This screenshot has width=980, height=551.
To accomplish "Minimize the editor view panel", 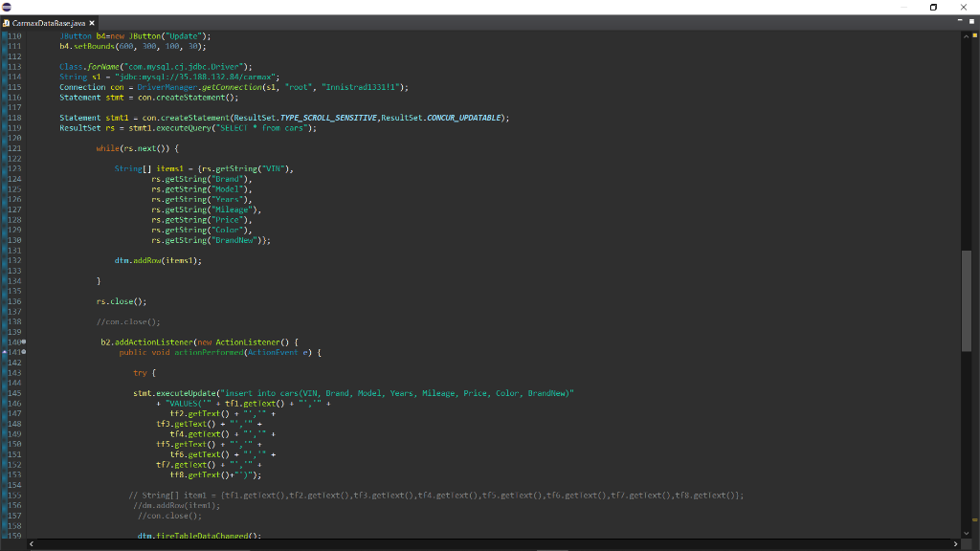I will click(x=960, y=21).
